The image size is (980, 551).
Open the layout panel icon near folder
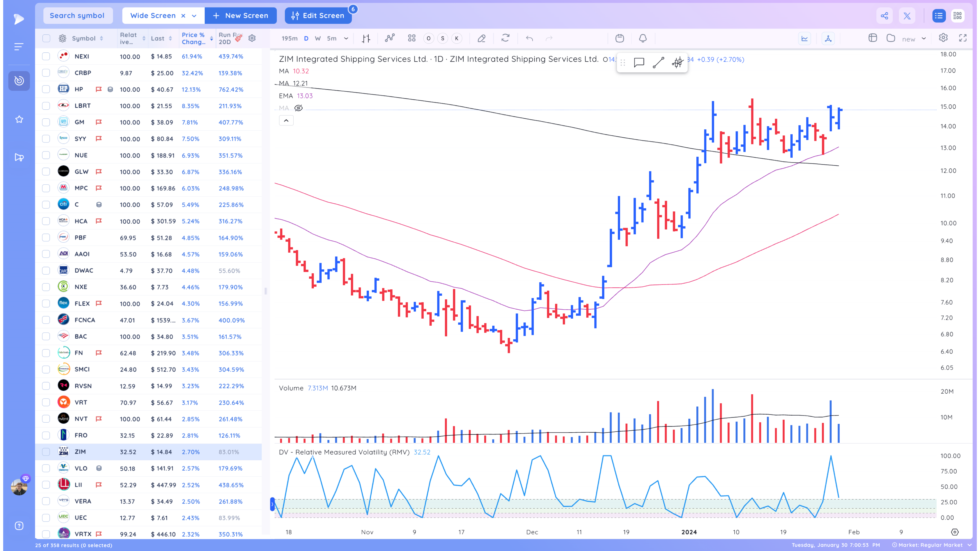(873, 38)
